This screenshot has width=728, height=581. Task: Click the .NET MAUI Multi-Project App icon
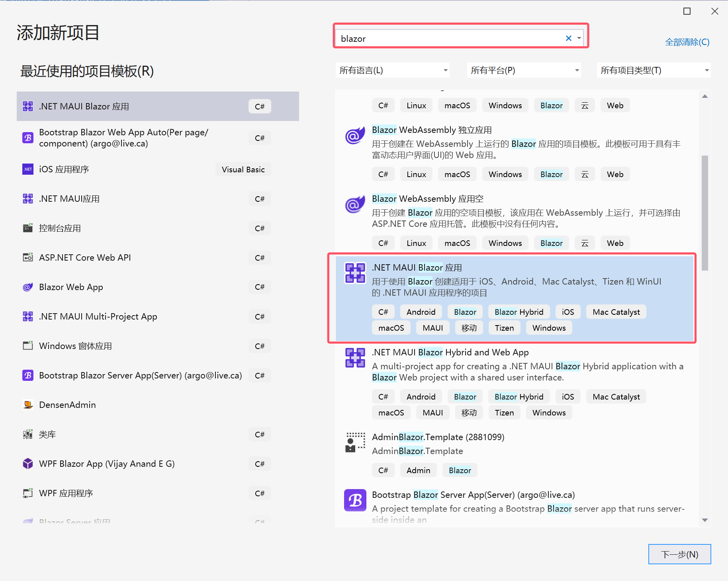(x=28, y=316)
